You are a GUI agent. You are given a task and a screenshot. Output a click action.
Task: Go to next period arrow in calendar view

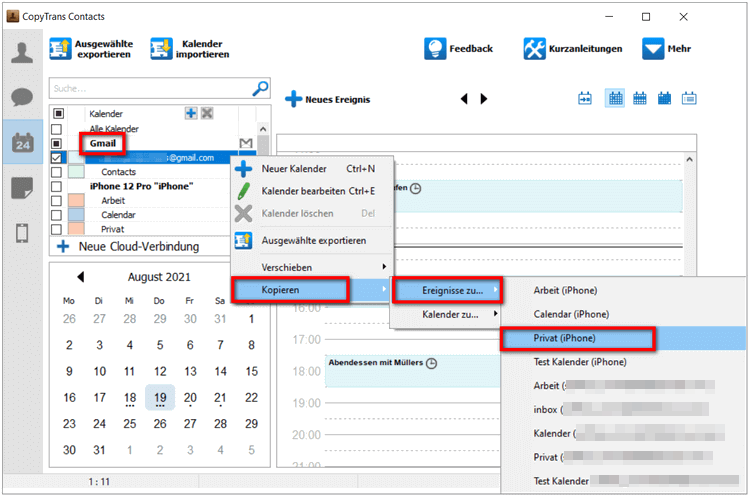(x=484, y=99)
